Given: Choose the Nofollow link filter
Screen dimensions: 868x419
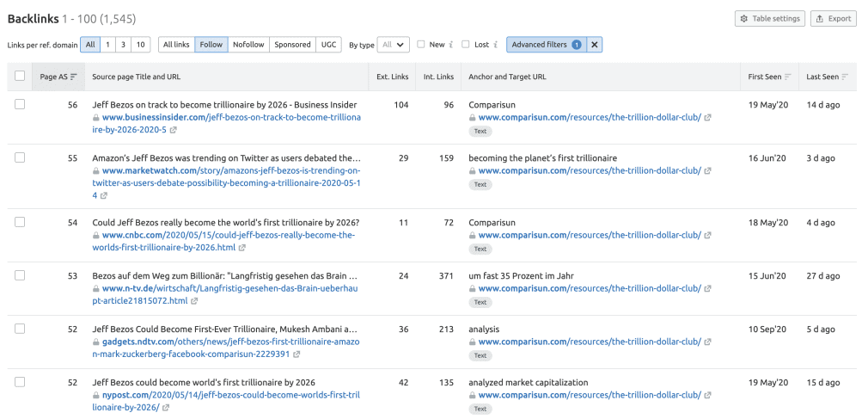Looking at the screenshot, I should pyautogui.click(x=248, y=45).
